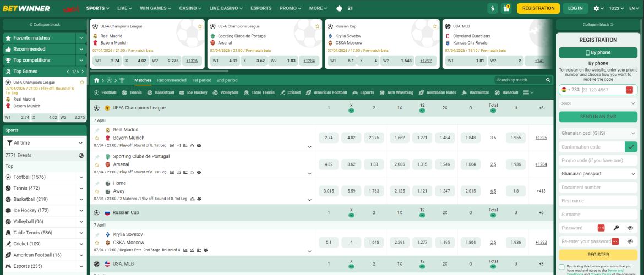Viewport: 644px width, 275px height.
Task: Open the LIVE CASINO menu
Action: (x=226, y=8)
